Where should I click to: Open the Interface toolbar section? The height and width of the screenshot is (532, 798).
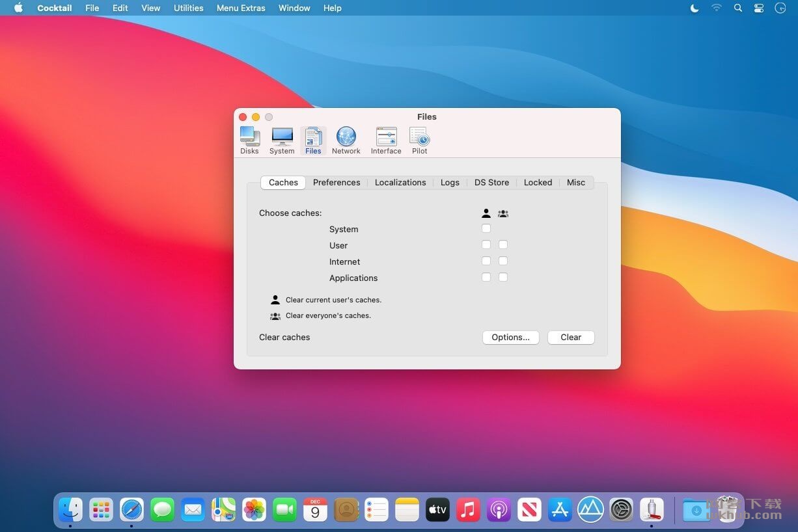(x=386, y=140)
